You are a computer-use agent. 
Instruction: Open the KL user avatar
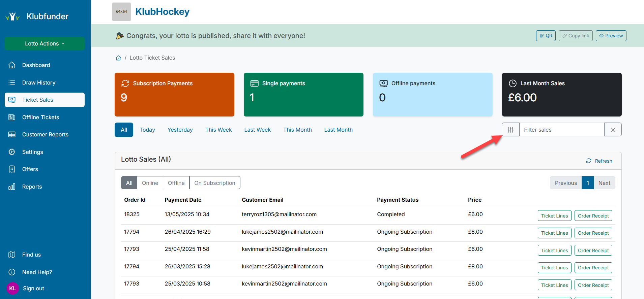[12, 288]
